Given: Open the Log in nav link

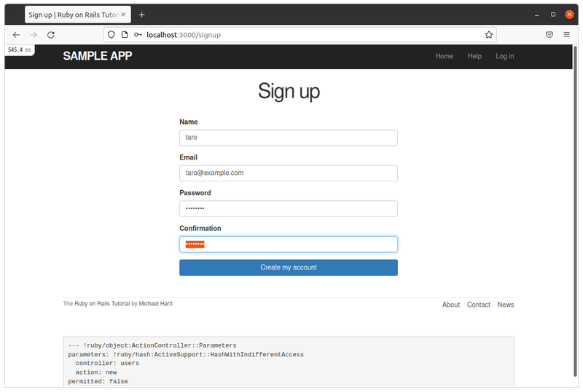Looking at the screenshot, I should coord(504,56).
